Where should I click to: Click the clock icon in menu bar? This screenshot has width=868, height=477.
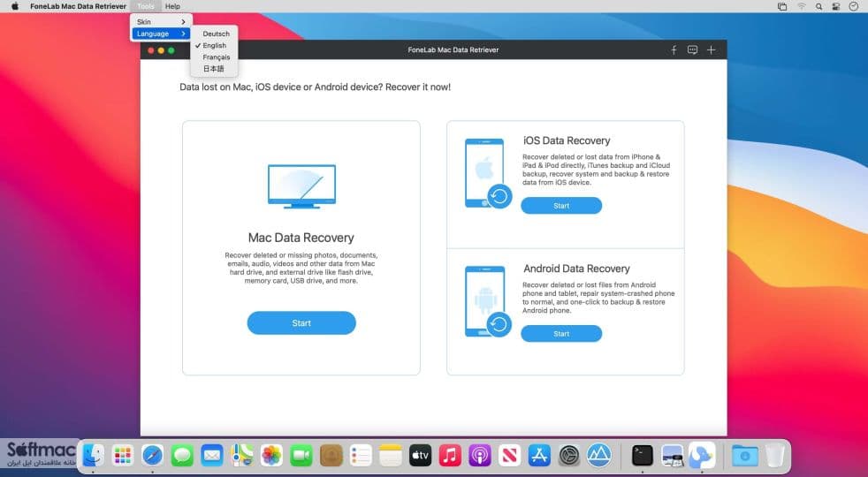pos(854,7)
